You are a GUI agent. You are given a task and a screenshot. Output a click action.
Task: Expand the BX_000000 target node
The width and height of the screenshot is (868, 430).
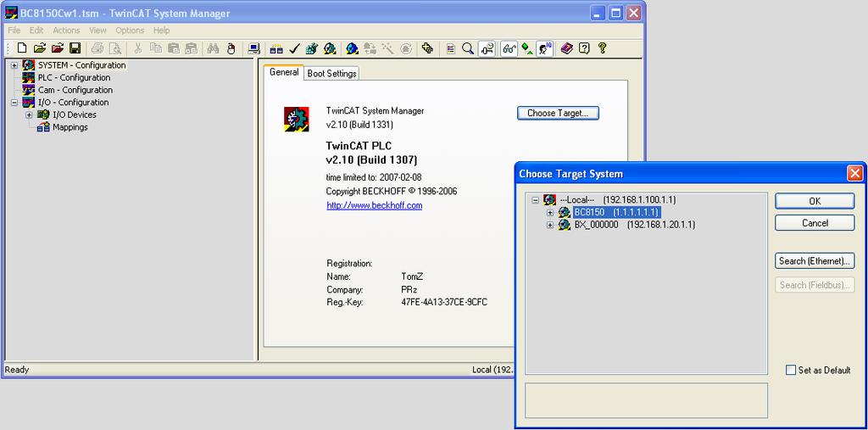[549, 225]
